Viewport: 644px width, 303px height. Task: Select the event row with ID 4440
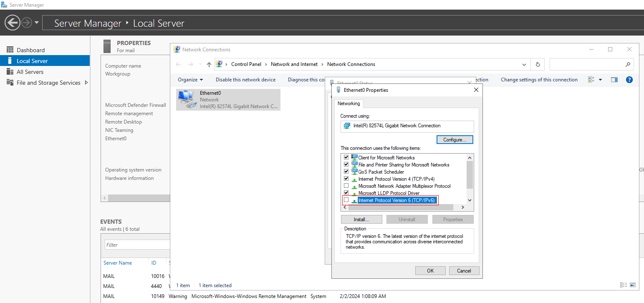(x=136, y=286)
